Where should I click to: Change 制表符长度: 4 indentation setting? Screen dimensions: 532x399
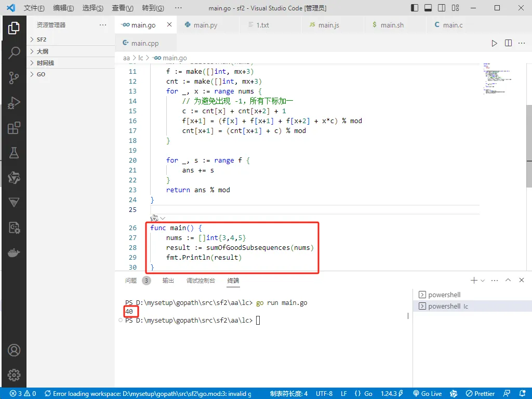pos(289,394)
